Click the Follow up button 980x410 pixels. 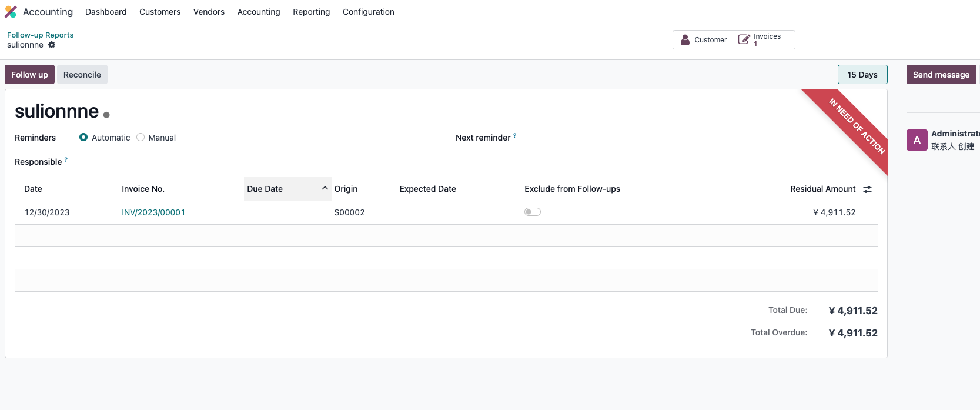point(29,75)
